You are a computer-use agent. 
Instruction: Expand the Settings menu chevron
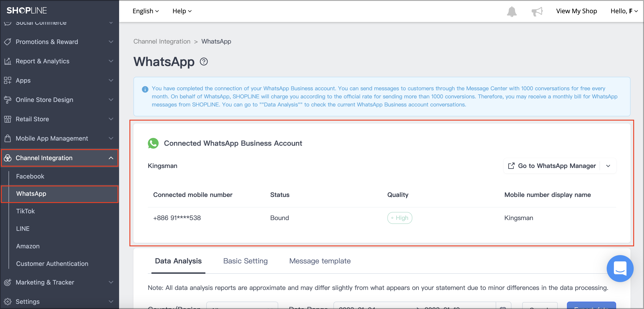point(111,302)
